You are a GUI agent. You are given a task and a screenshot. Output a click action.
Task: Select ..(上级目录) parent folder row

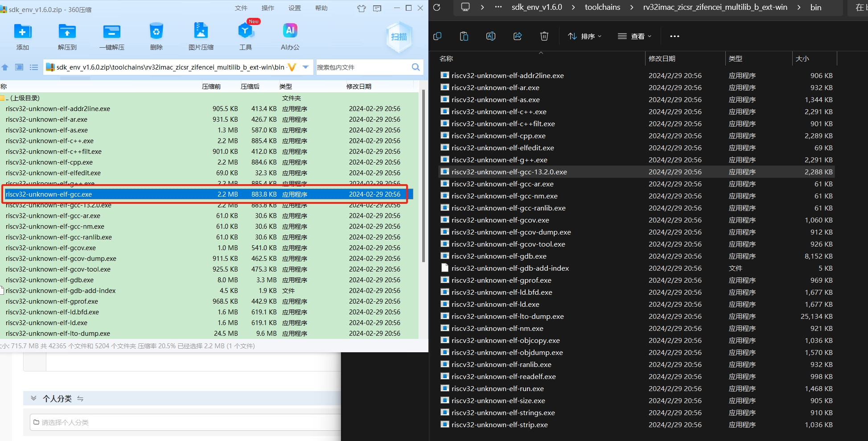[x=209, y=98]
